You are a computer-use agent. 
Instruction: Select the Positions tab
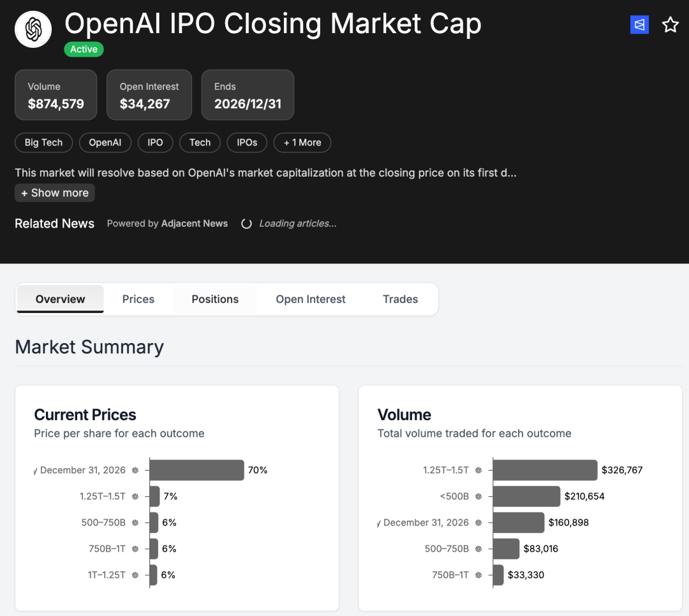[214, 298]
